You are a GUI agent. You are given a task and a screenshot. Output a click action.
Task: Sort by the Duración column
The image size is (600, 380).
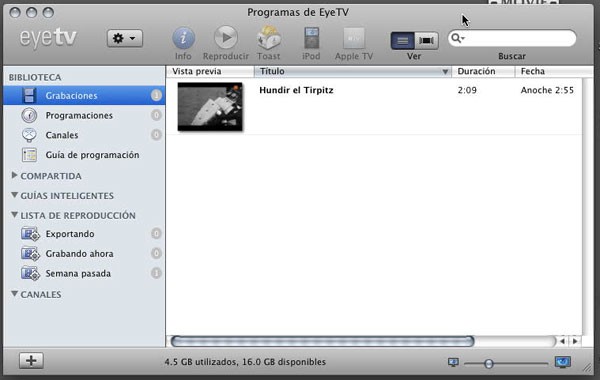click(483, 71)
